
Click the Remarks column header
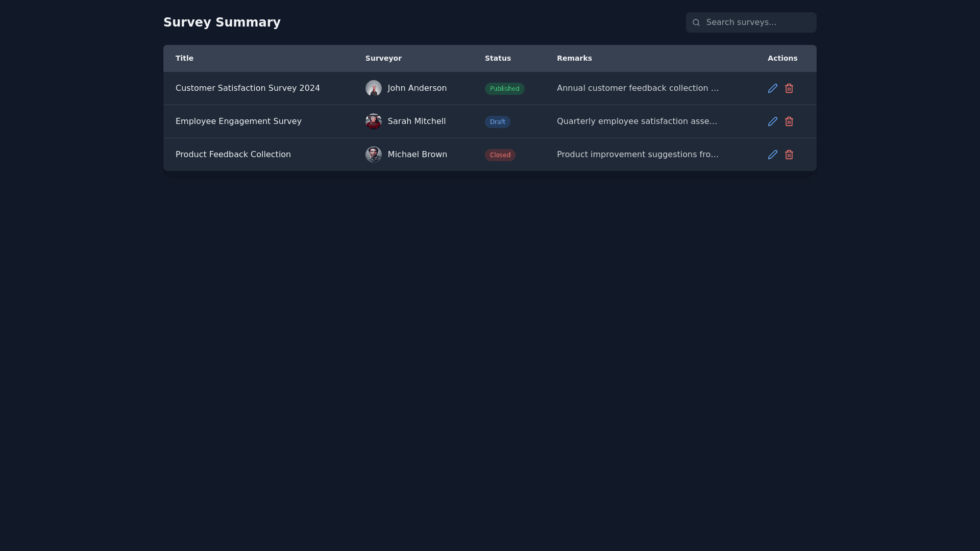tap(574, 58)
